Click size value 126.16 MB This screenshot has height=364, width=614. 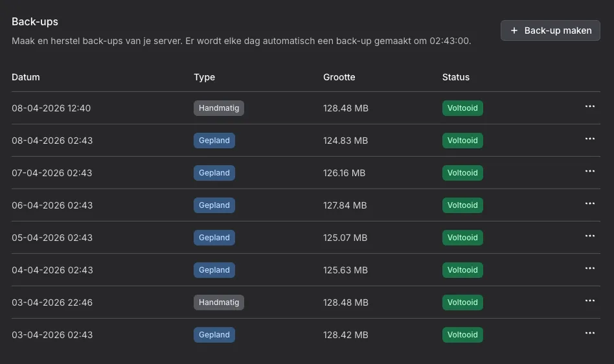tap(344, 173)
